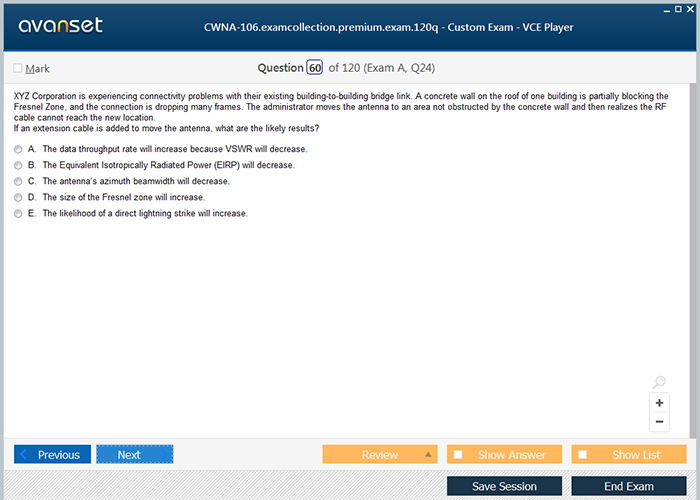
Task: Choose answer C about azimuth beamwidth
Action: (19, 181)
